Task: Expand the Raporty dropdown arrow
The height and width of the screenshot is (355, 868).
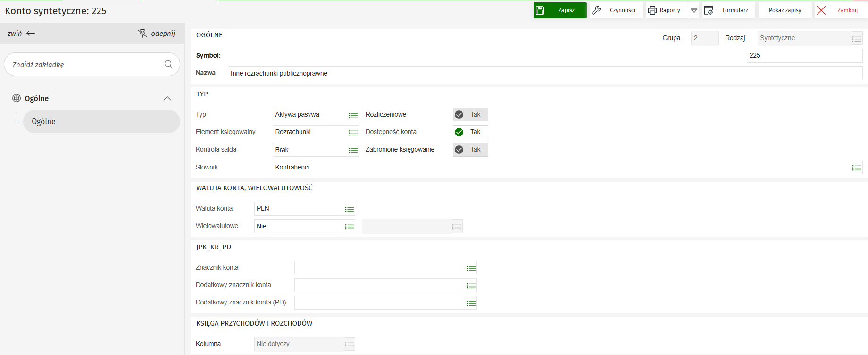Action: coord(694,10)
